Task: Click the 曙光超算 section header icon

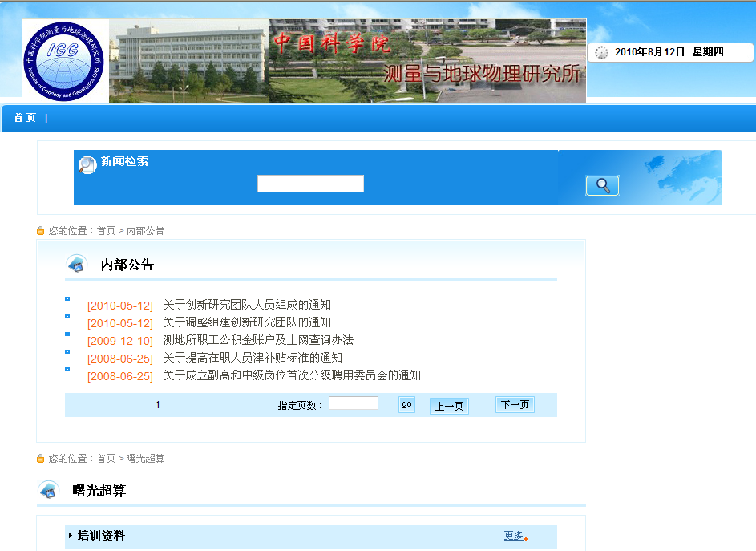Action: (x=48, y=490)
